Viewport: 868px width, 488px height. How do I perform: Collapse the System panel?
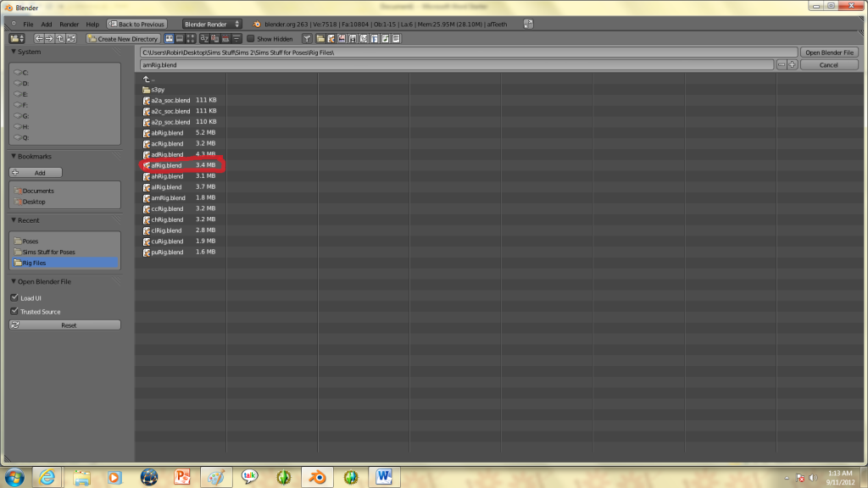point(14,52)
